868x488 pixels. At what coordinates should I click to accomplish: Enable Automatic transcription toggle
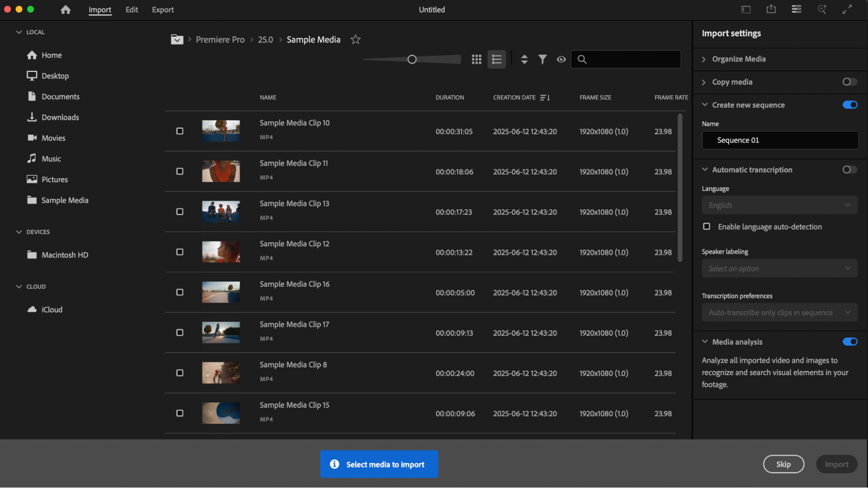[850, 170]
